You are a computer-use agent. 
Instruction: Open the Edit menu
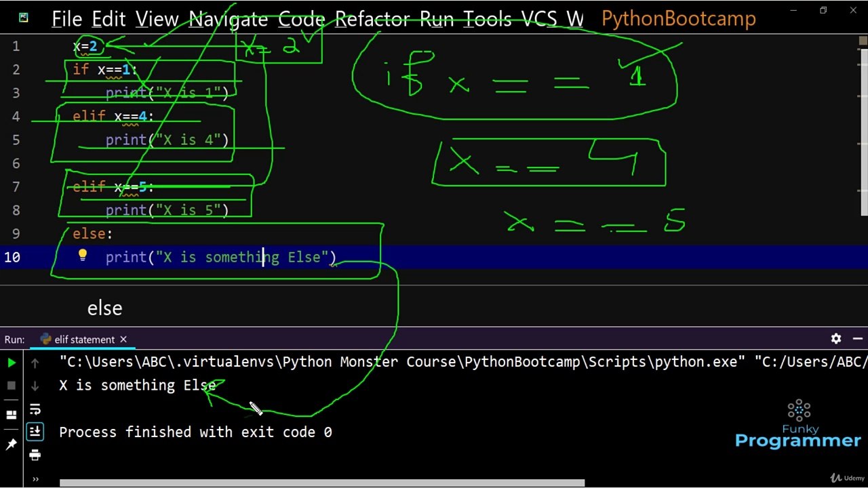(x=108, y=18)
